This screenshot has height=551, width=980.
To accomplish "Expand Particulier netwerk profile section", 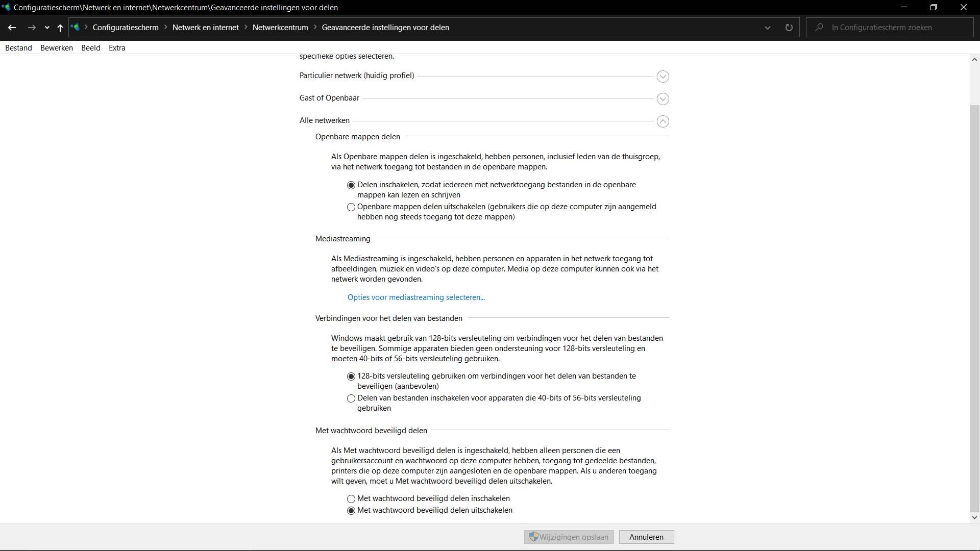I will point(663,77).
